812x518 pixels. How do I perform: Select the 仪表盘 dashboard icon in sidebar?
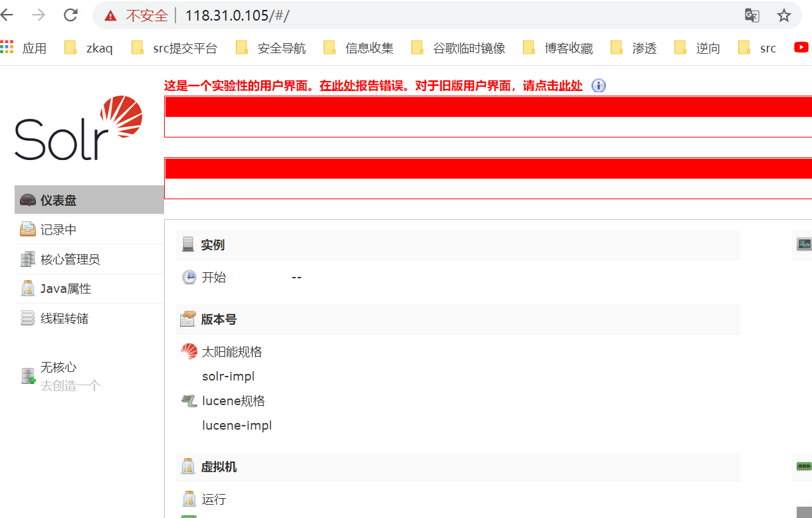27,199
